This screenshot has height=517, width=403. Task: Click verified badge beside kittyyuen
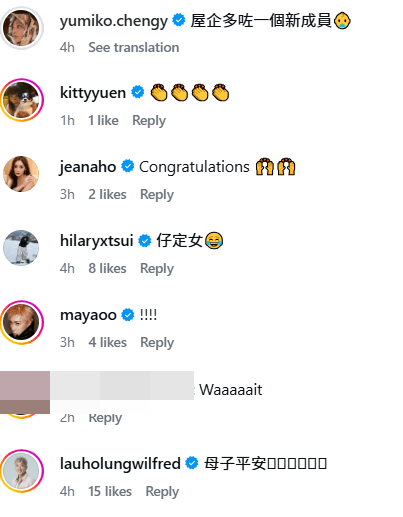[137, 92]
